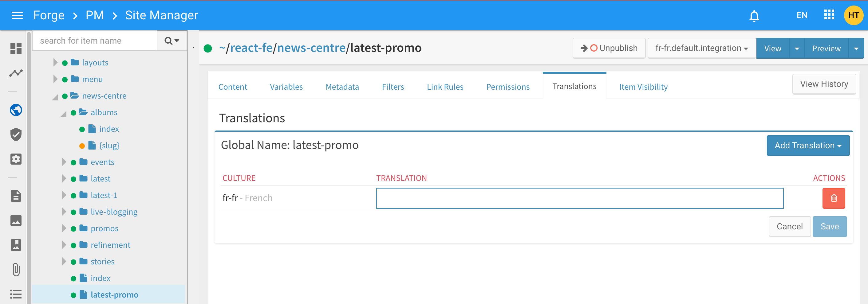Image resolution: width=868 pixels, height=304 pixels.
Task: Switch language via EN selector
Action: (x=802, y=15)
